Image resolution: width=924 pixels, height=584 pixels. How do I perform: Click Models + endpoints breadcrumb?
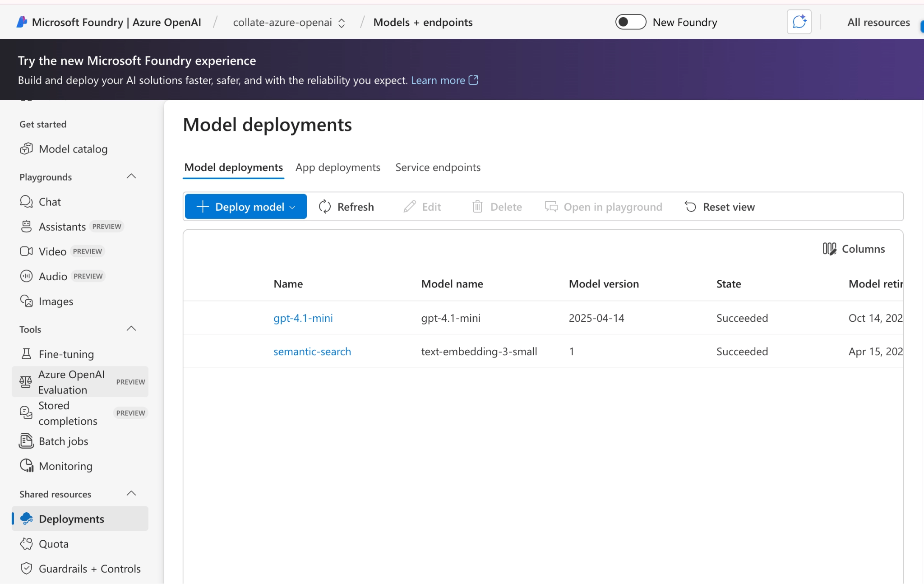coord(423,23)
